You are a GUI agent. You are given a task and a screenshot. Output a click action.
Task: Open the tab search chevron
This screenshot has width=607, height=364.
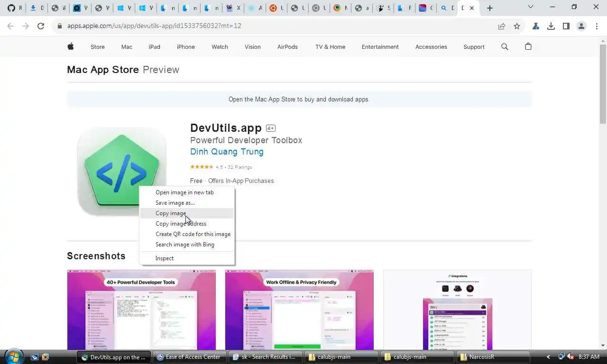click(531, 7)
